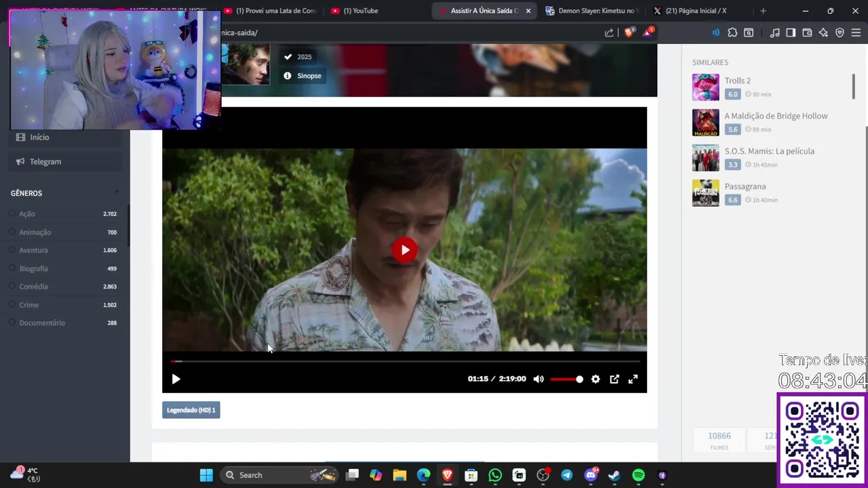The image size is (868, 488).
Task: Open A Maldição de Bridge Hollow title
Action: [x=776, y=116]
